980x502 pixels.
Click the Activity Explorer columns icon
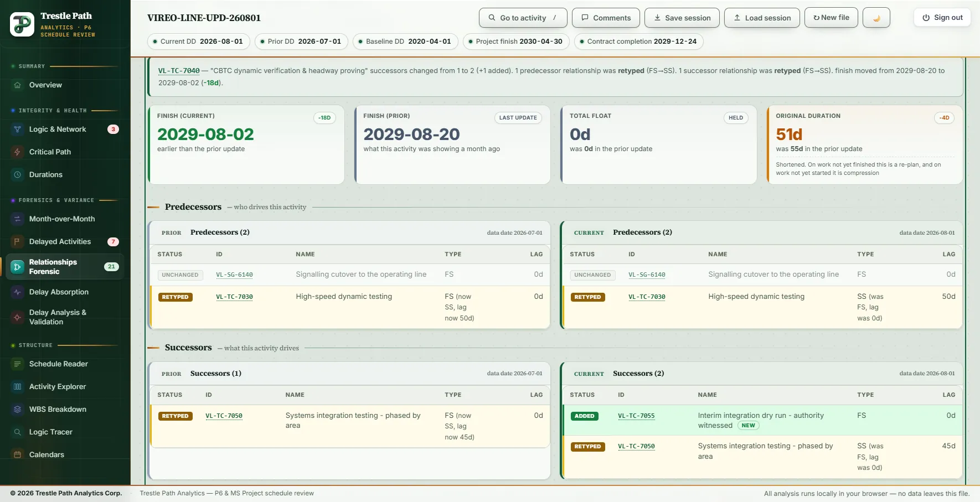tap(17, 387)
